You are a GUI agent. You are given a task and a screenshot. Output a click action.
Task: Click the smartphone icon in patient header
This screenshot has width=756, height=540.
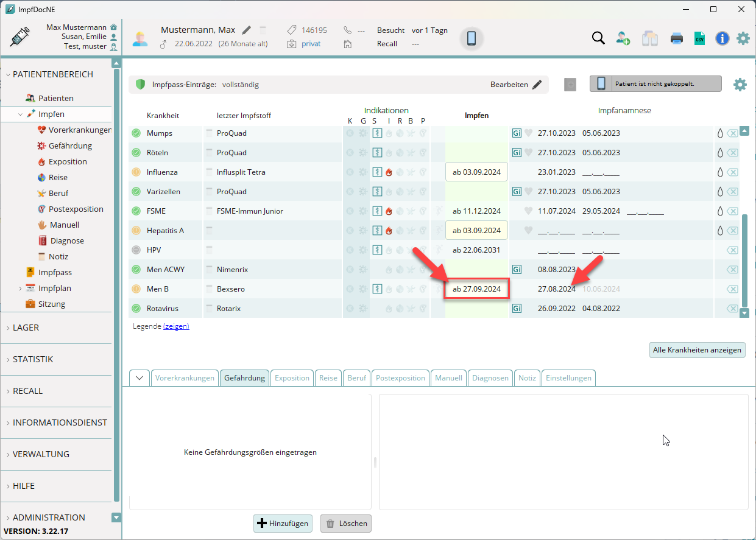click(x=471, y=38)
